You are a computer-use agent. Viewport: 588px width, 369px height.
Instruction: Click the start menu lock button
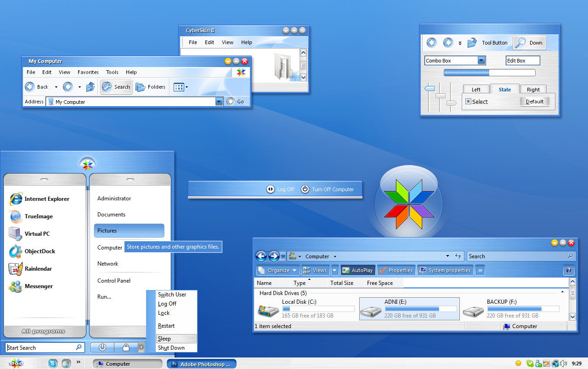click(x=125, y=347)
